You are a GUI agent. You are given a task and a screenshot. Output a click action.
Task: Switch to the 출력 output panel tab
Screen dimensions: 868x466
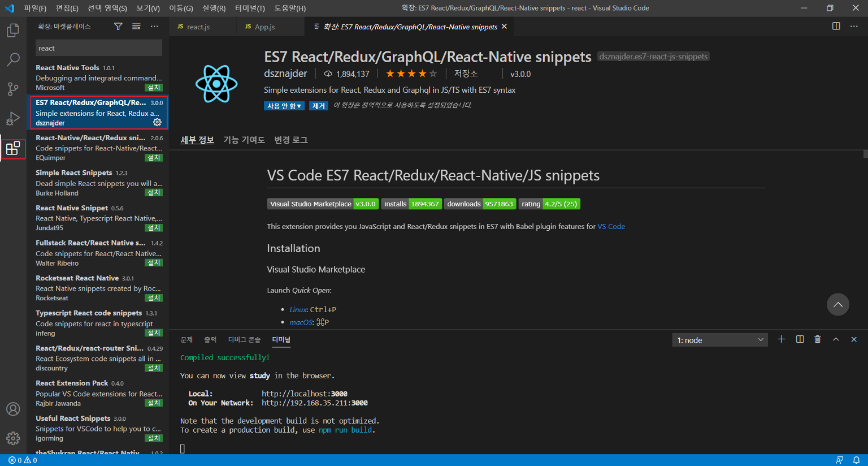(x=210, y=339)
